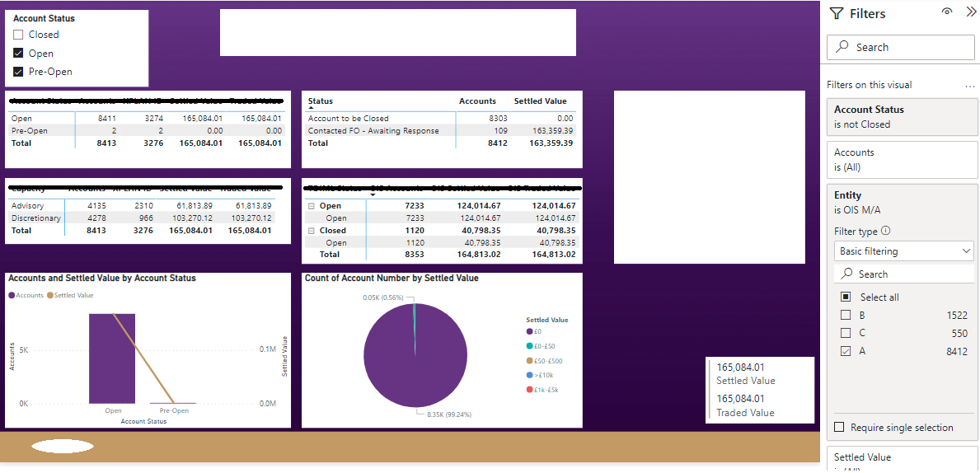
Task: Select the >£10k legend swatch
Action: (x=529, y=376)
